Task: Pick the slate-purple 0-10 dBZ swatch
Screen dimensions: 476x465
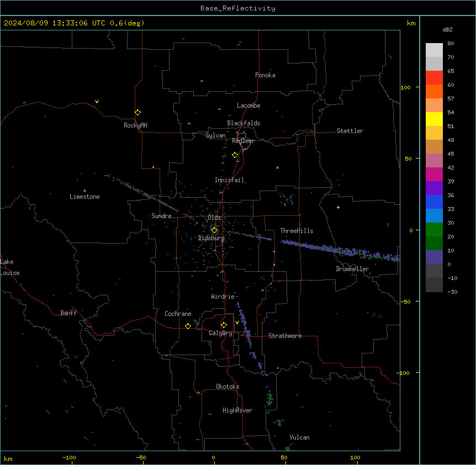Action: click(x=434, y=257)
